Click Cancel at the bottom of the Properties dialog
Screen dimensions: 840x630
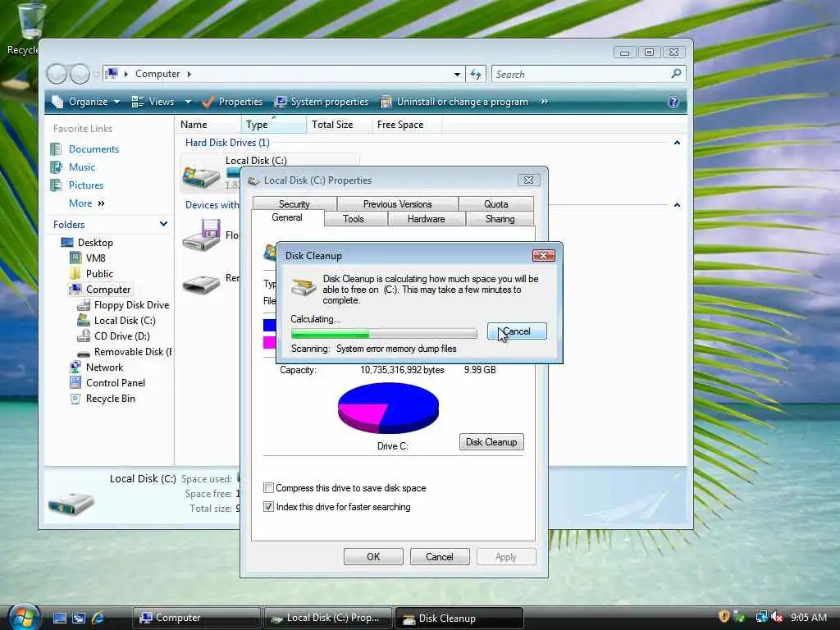pyautogui.click(x=440, y=557)
